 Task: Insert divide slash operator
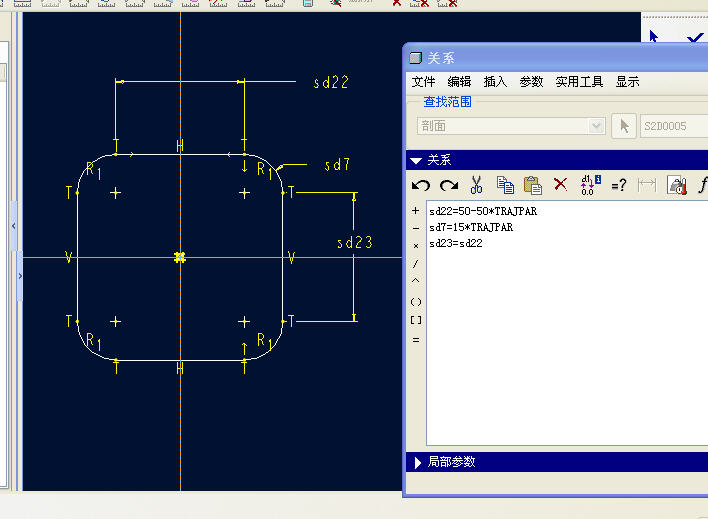(415, 264)
